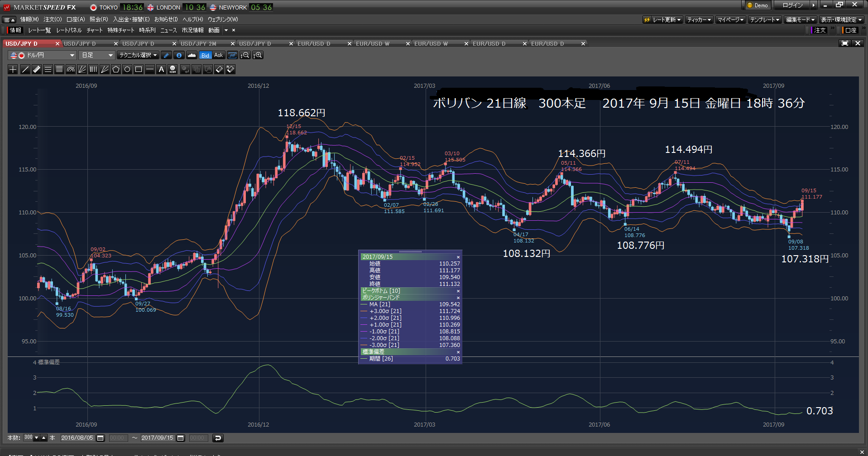Screen dimensions: 868x456
Task: Select the circle shape tool
Action: pyautogui.click(x=127, y=69)
